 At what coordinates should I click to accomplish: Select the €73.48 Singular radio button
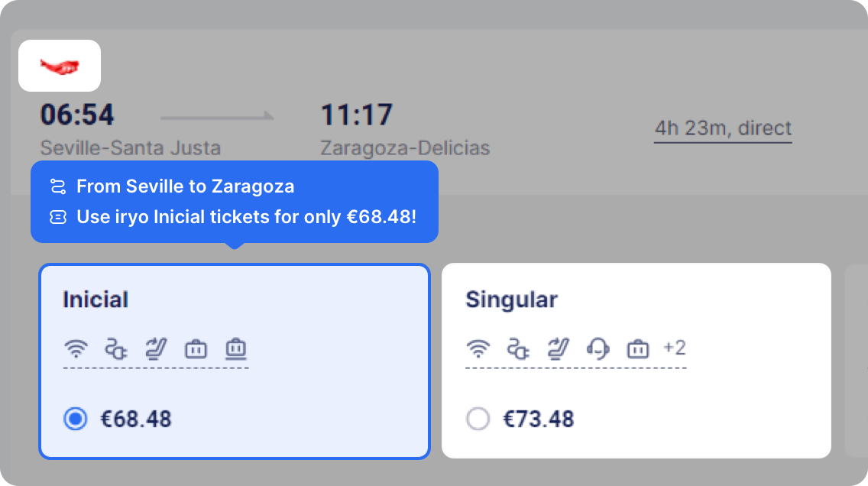point(478,419)
